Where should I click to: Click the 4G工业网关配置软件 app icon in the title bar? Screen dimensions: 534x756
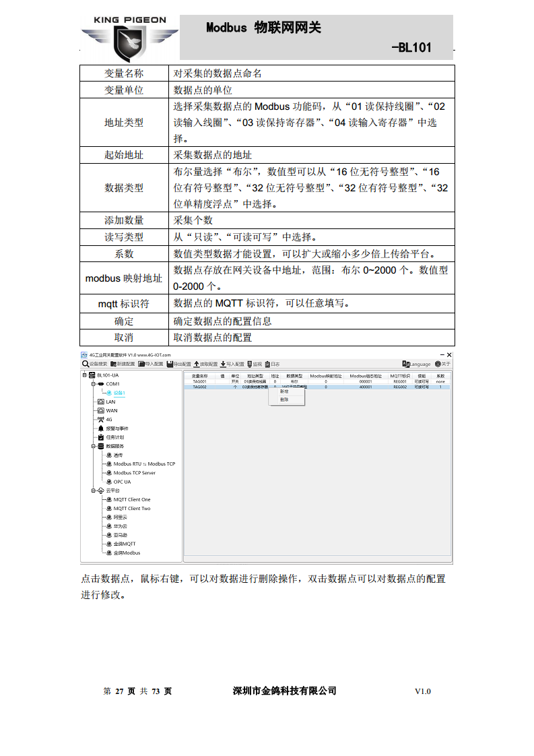pyautogui.click(x=84, y=355)
